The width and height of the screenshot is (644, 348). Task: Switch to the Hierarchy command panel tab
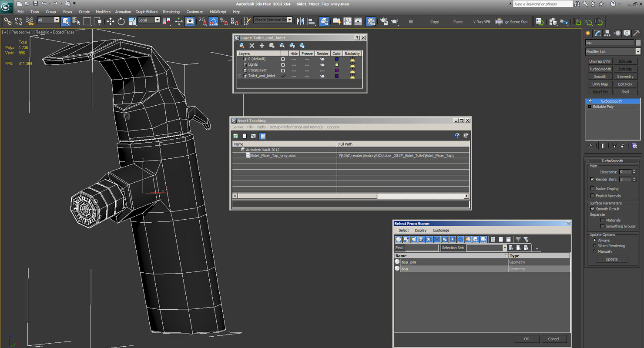pyautogui.click(x=607, y=33)
